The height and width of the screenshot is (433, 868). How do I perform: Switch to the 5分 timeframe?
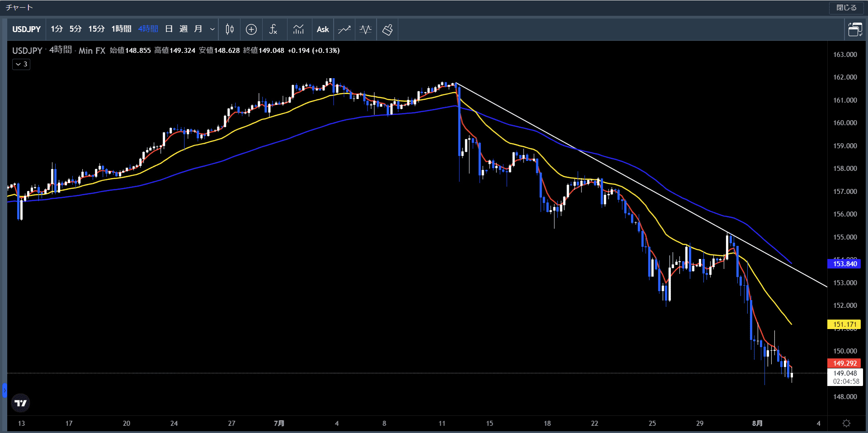pyautogui.click(x=75, y=29)
